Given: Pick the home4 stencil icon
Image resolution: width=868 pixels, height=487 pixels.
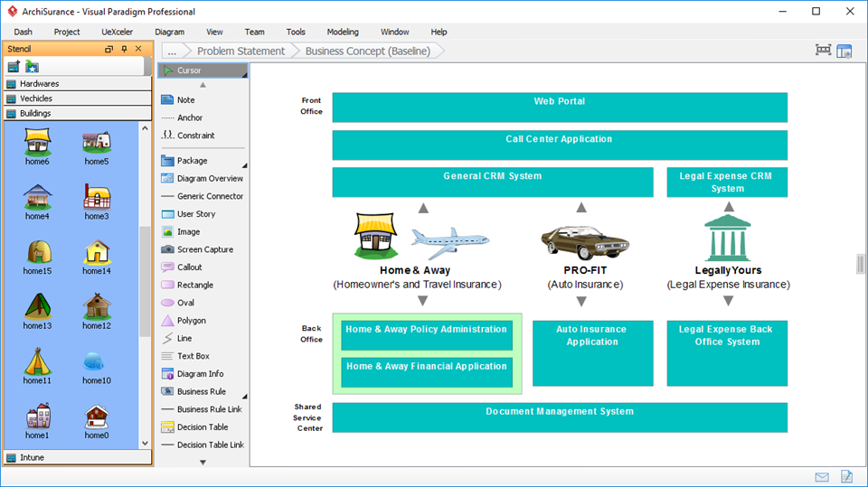Looking at the screenshot, I should (37, 202).
